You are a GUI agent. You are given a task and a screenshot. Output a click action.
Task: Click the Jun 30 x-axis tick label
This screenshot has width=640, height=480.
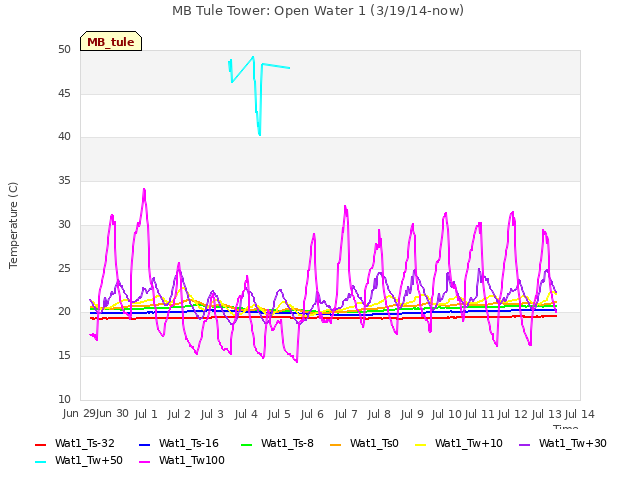click(x=112, y=413)
